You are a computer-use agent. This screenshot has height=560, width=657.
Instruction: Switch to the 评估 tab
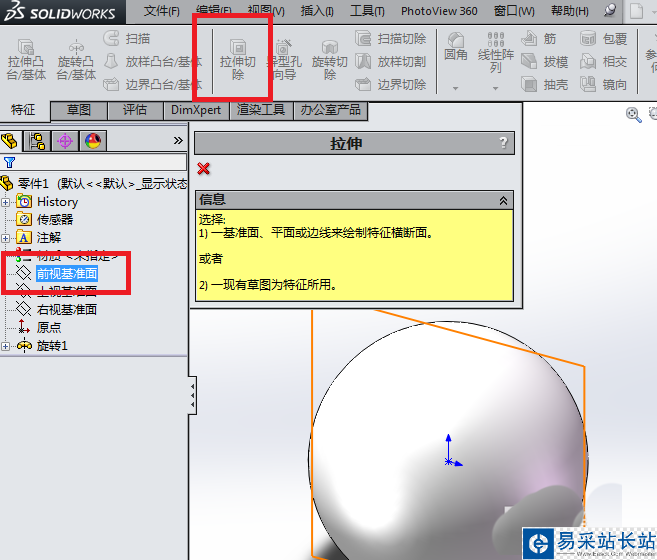pyautogui.click(x=135, y=110)
